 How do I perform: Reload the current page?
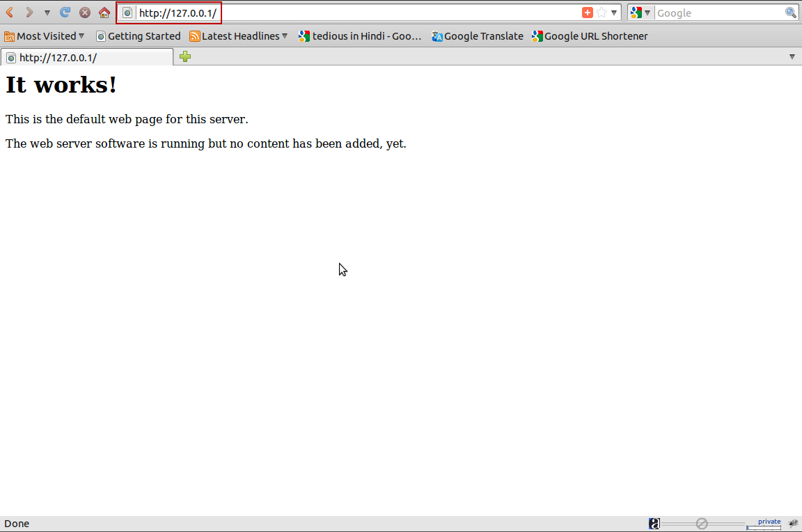(x=65, y=12)
